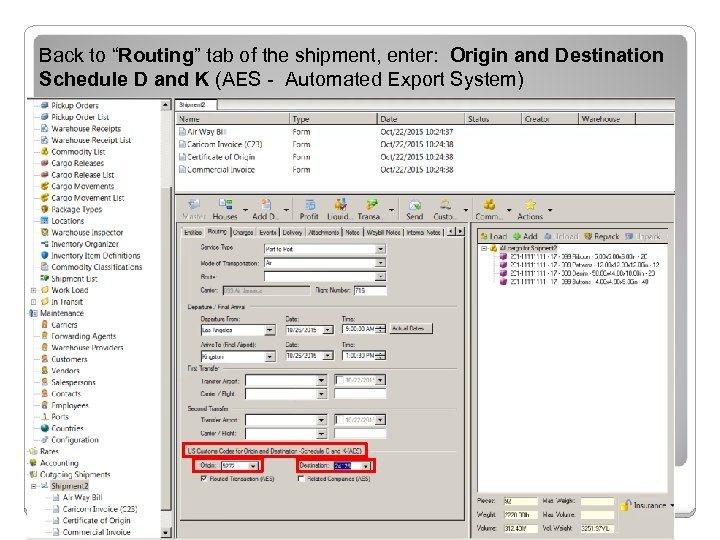Tick the Second Transfer date checkbox

[x=340, y=420]
